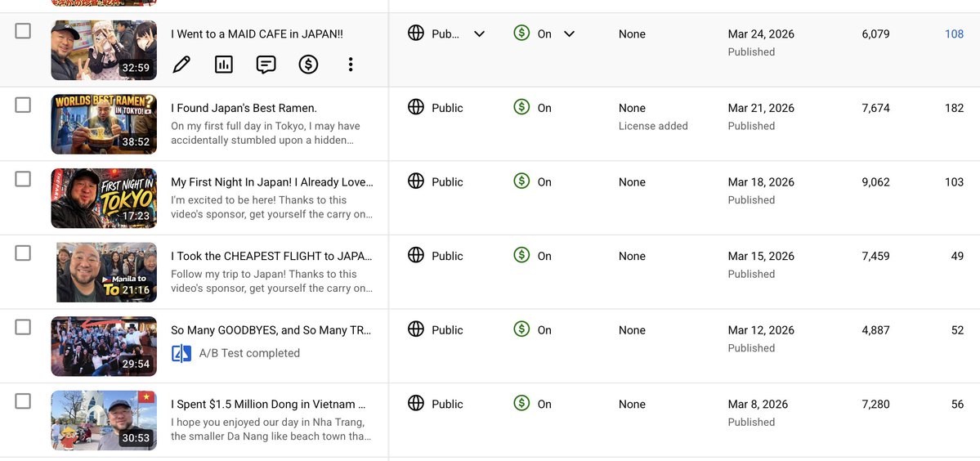
Task: Click the view count 4,887
Action: click(x=875, y=330)
